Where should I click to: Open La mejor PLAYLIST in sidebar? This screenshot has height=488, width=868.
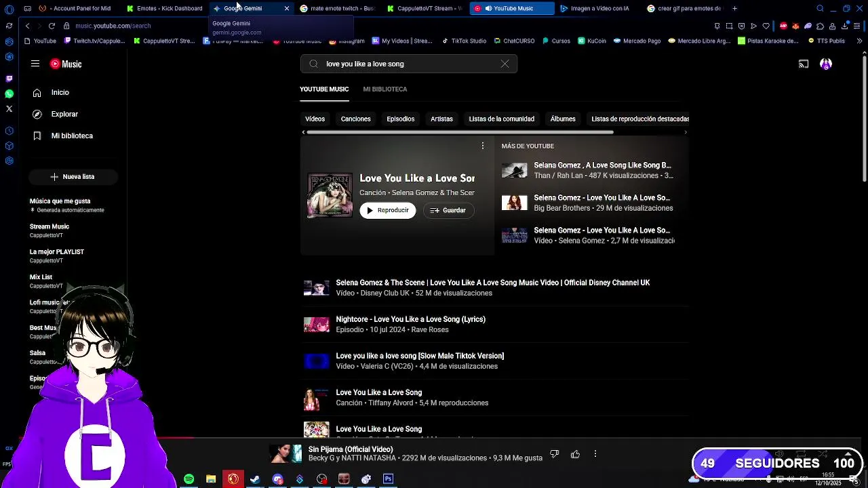pyautogui.click(x=57, y=256)
